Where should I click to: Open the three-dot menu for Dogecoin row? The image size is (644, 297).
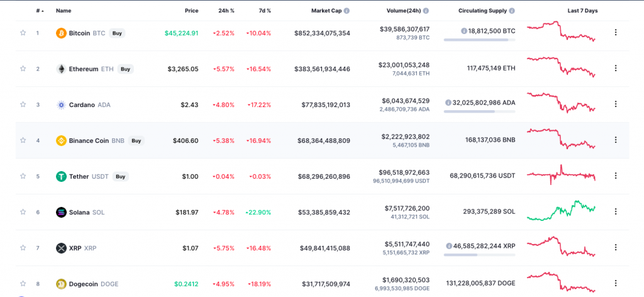[615, 283]
